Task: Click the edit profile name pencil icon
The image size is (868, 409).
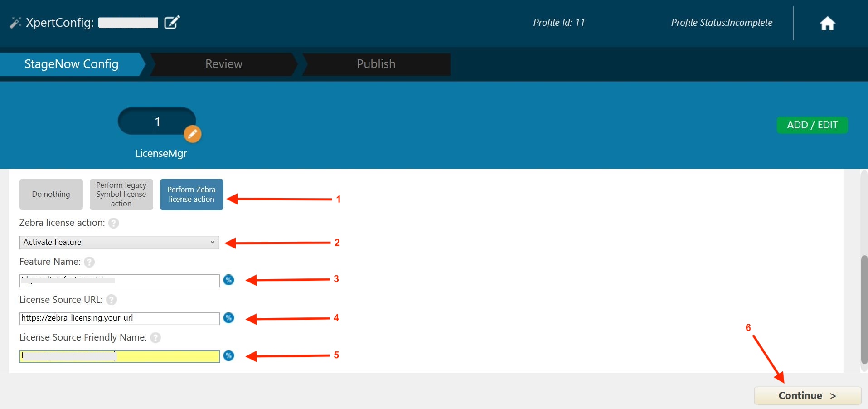Action: click(172, 22)
